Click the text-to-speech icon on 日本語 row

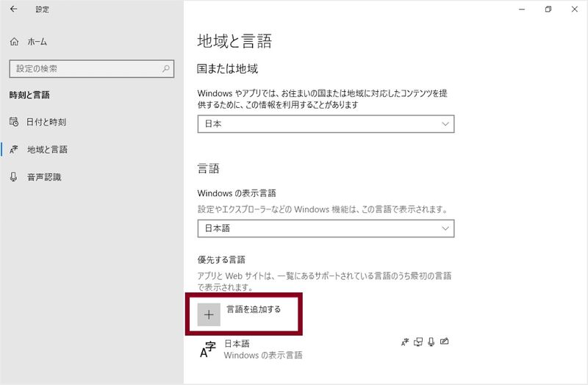pyautogui.click(x=418, y=342)
